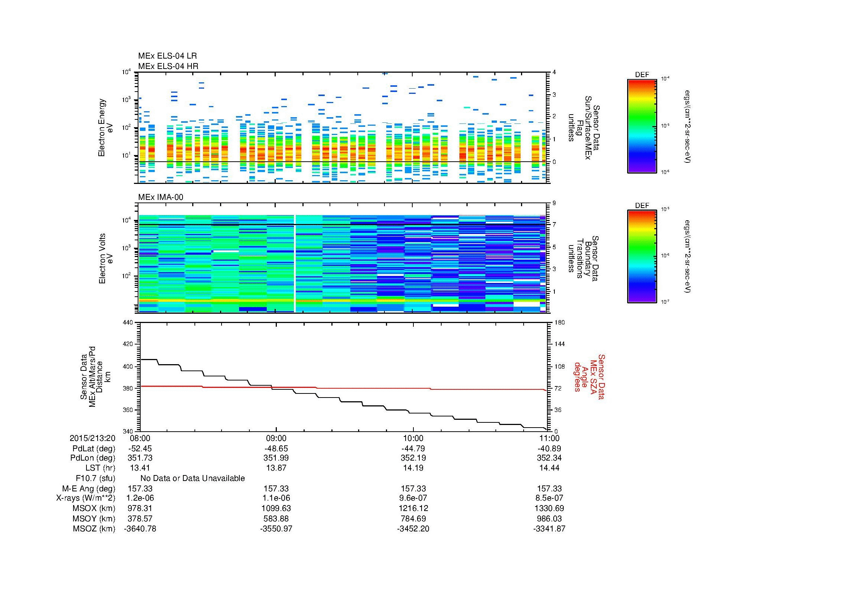Click the 'Electron Volts eV' axis label
The image size is (868, 613).
coord(106,259)
